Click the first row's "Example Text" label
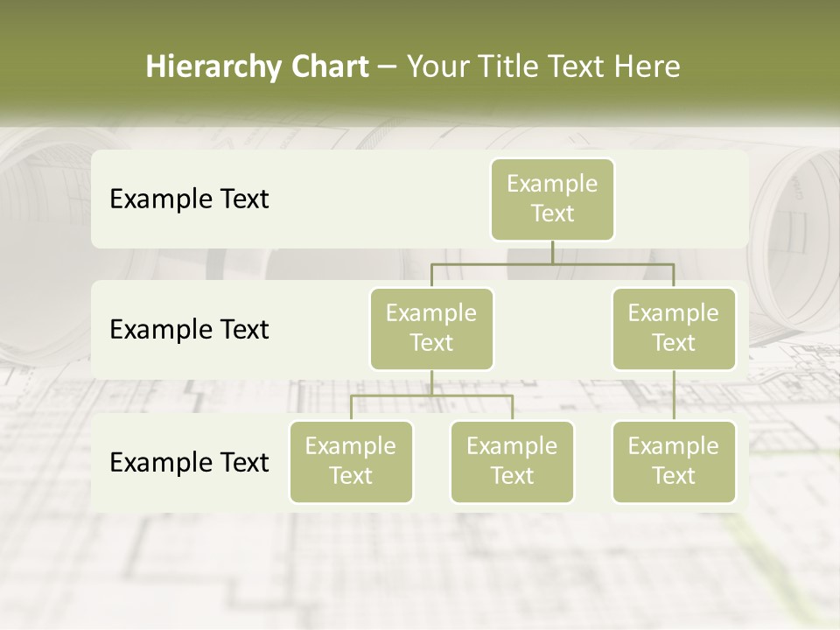This screenshot has width=840, height=630. pos(189,199)
